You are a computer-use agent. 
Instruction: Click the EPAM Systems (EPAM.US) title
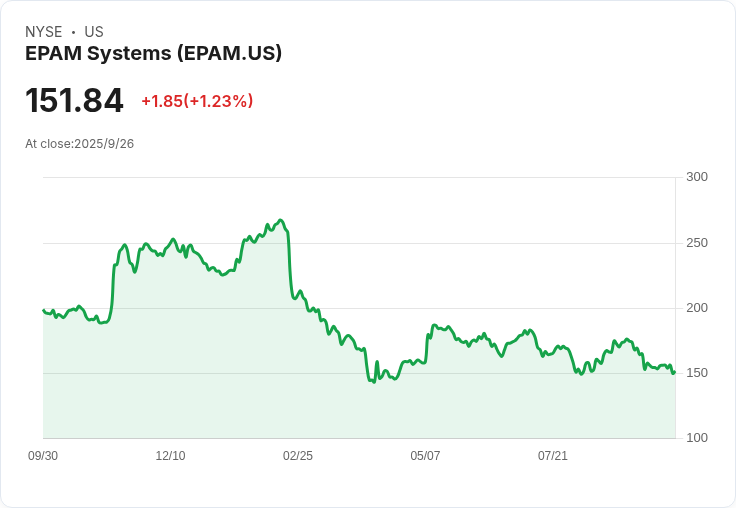pos(153,53)
